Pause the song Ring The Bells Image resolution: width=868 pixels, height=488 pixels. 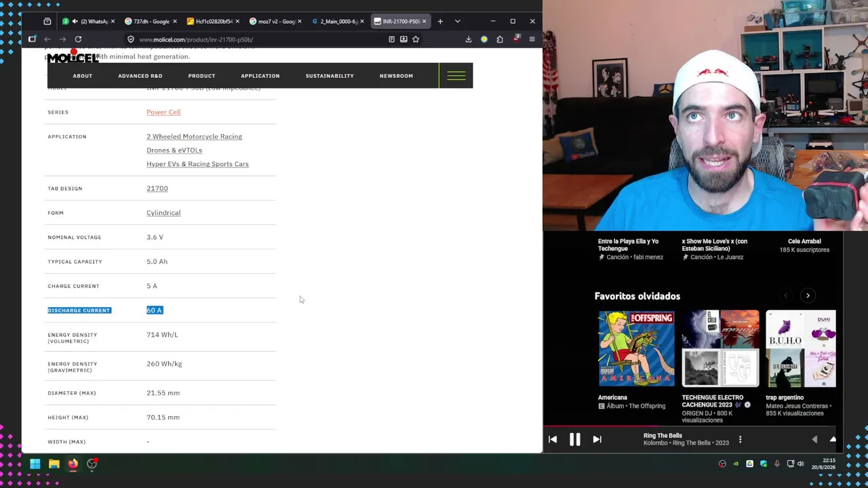(574, 439)
